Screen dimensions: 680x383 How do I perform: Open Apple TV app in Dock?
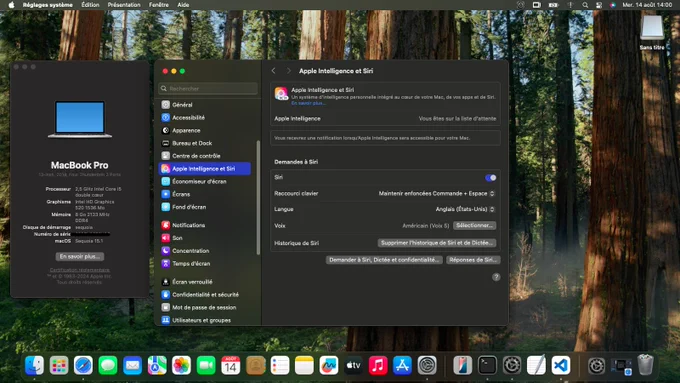click(353, 365)
